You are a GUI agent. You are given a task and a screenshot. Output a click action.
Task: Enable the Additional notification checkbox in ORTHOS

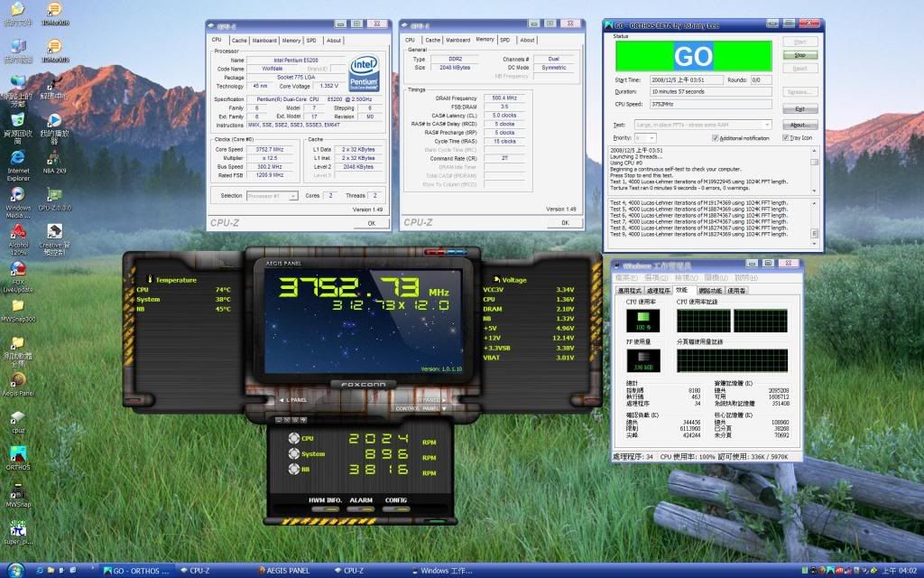click(716, 138)
